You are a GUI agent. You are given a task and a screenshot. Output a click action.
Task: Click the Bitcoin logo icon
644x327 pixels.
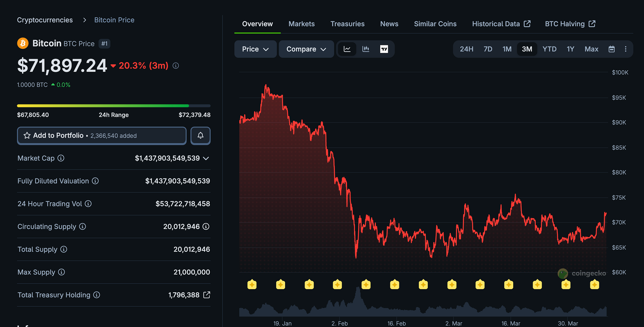click(23, 44)
